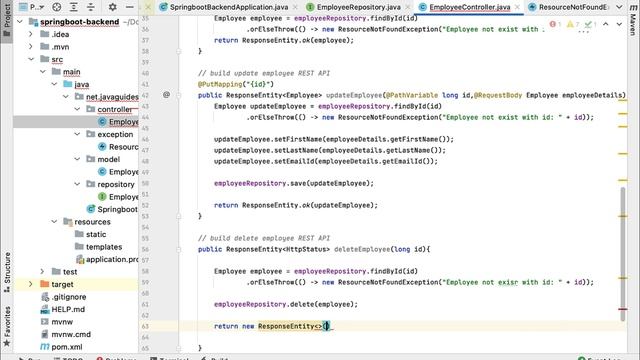Expand the test folder

pos(42,272)
